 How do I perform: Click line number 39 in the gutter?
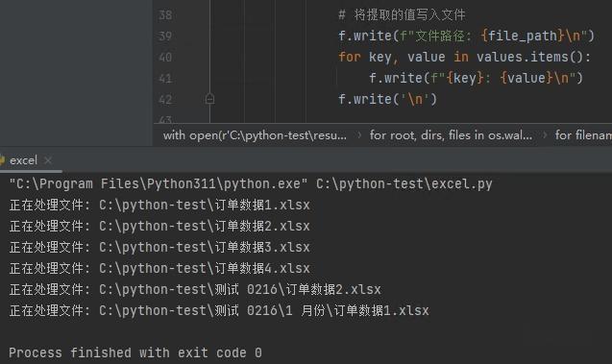[165, 36]
